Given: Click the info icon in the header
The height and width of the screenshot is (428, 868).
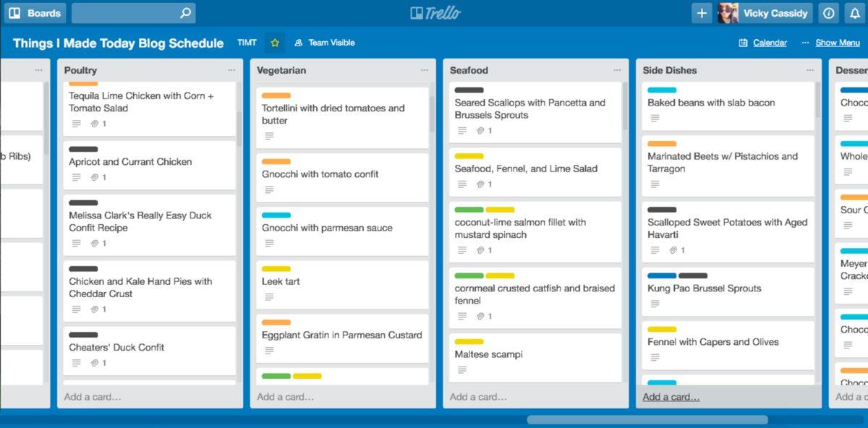Looking at the screenshot, I should click(829, 12).
